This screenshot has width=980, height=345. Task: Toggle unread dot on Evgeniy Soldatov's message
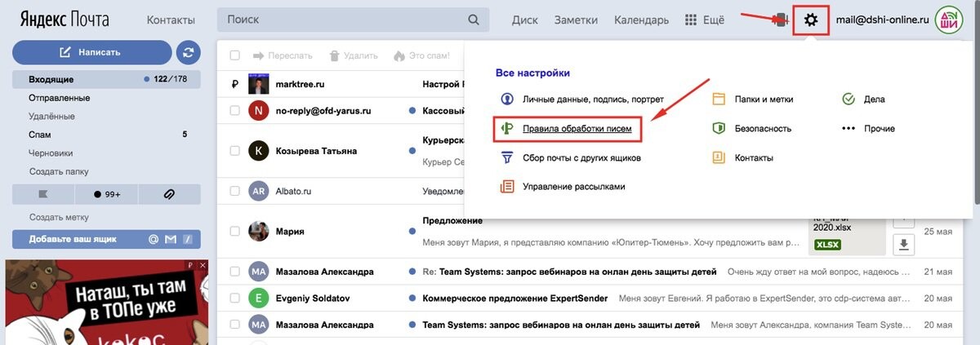(412, 299)
